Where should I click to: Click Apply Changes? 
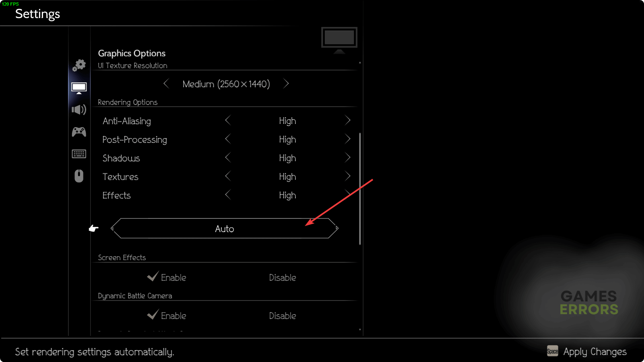pyautogui.click(x=595, y=352)
